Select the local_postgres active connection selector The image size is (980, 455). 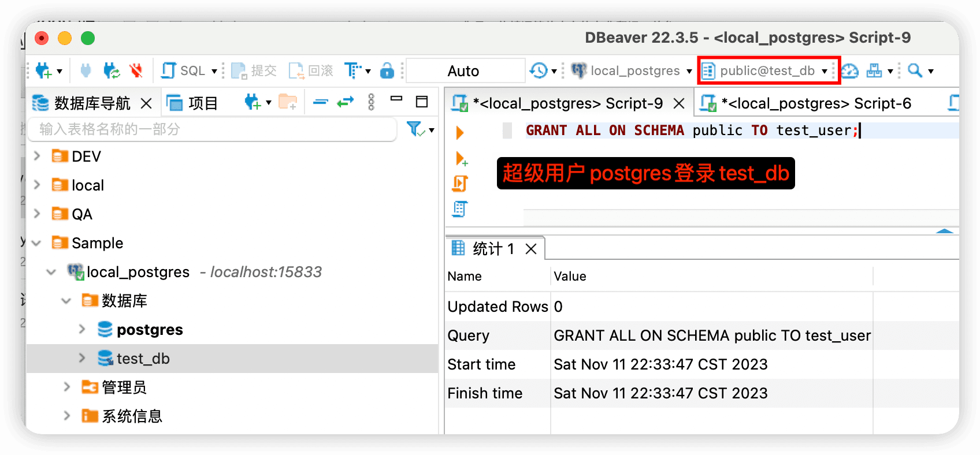coord(631,70)
